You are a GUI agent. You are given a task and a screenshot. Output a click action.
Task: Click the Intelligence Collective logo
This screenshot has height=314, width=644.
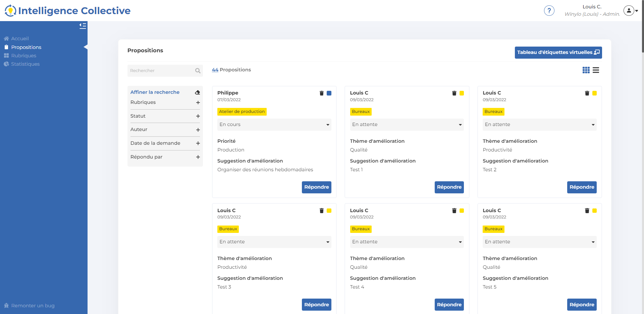[x=67, y=11]
